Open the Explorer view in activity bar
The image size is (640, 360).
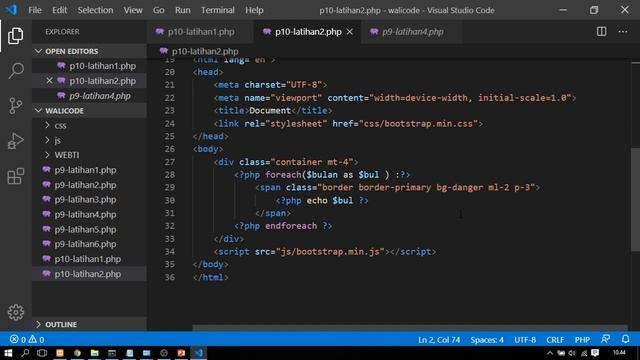point(16,36)
